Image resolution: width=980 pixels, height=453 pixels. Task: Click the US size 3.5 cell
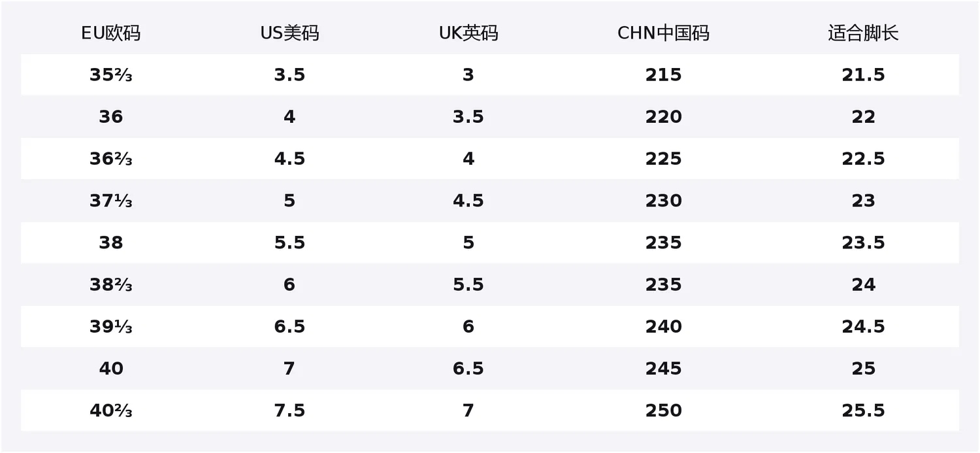(289, 75)
